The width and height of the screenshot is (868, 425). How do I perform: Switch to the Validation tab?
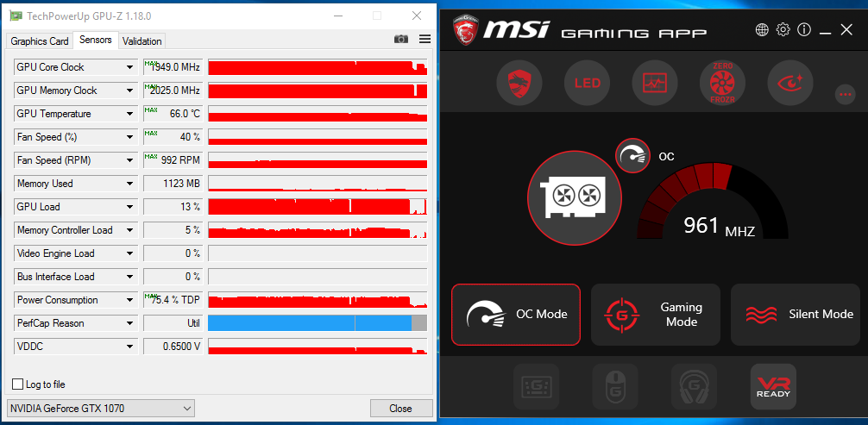pyautogui.click(x=142, y=41)
